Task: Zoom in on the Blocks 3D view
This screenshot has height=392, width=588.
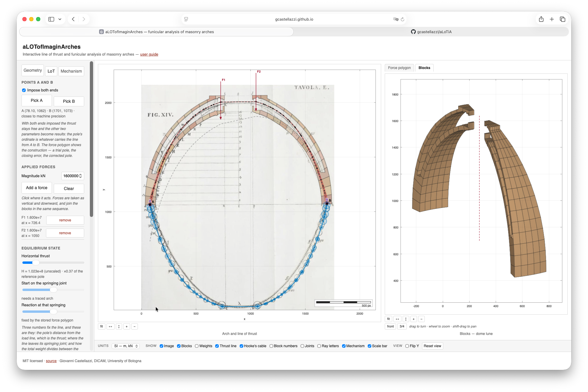Action: [413, 319]
